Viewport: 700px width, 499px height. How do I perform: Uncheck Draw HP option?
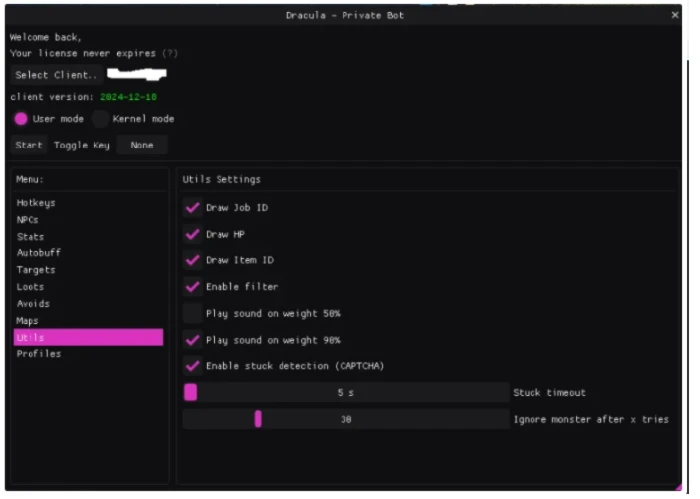coord(193,234)
